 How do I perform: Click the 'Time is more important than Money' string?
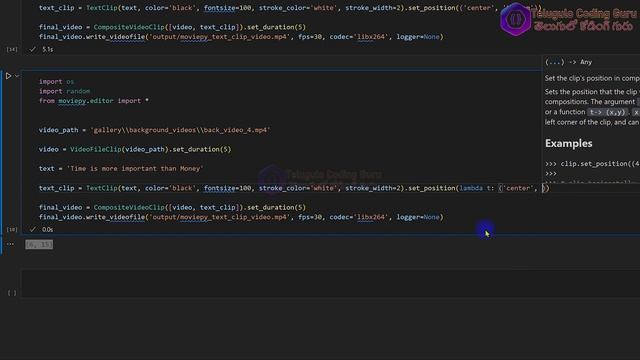[135, 169]
